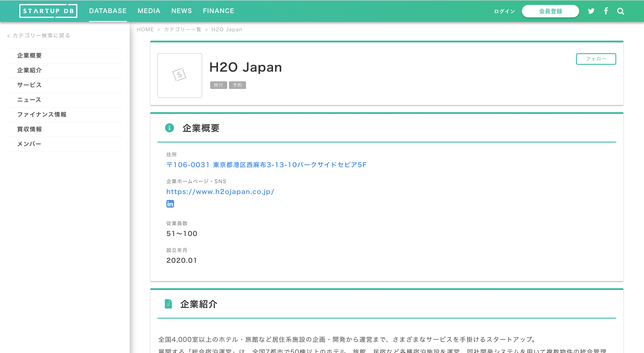The image size is (644, 353).
Task: Click the search magnifier icon
Action: click(x=621, y=11)
